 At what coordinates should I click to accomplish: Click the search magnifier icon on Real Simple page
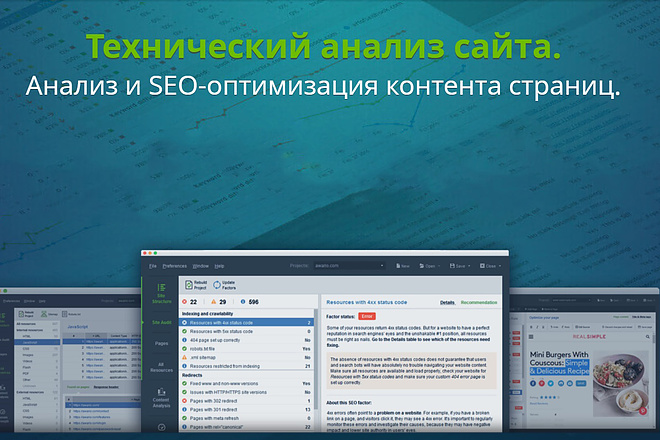point(648,337)
